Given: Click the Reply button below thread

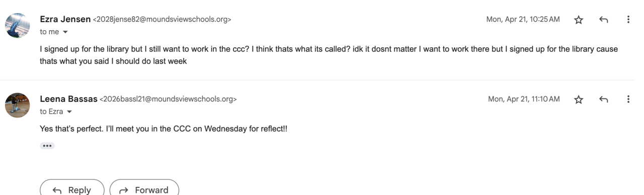Looking at the screenshot, I should (72, 190).
